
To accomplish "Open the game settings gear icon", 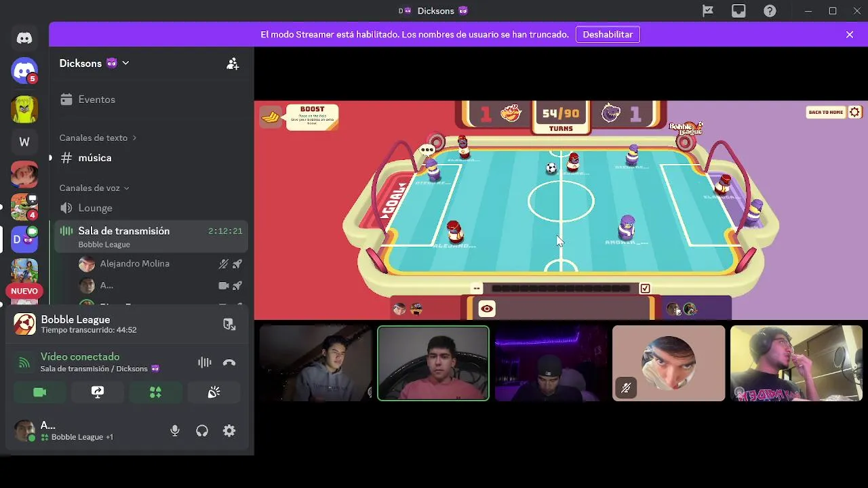I will 854,112.
